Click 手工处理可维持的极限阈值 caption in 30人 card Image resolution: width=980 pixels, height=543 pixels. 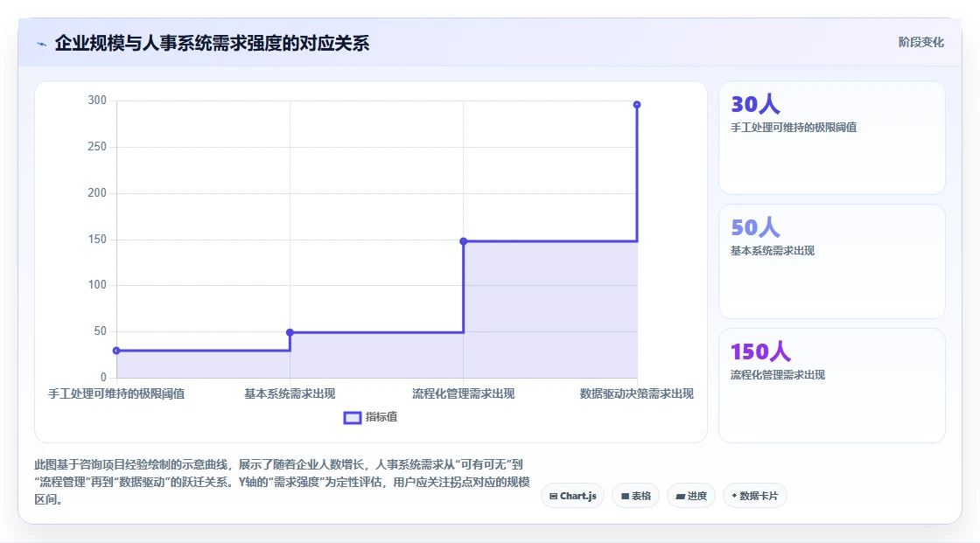(x=794, y=128)
